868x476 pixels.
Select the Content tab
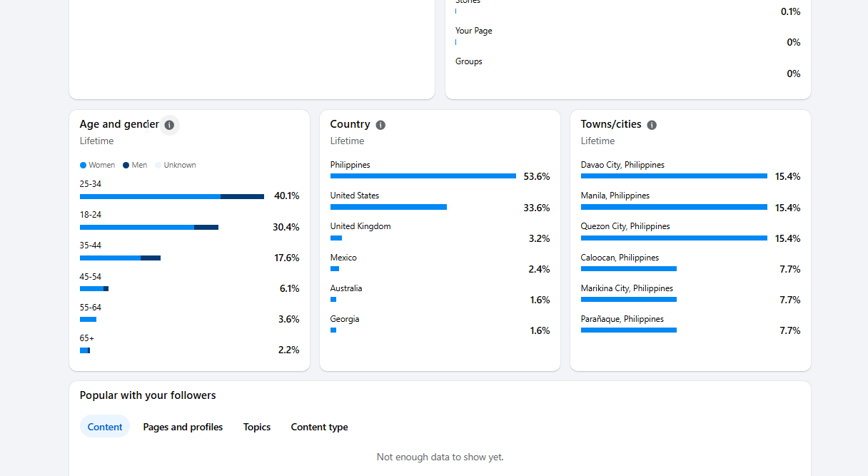tap(105, 427)
